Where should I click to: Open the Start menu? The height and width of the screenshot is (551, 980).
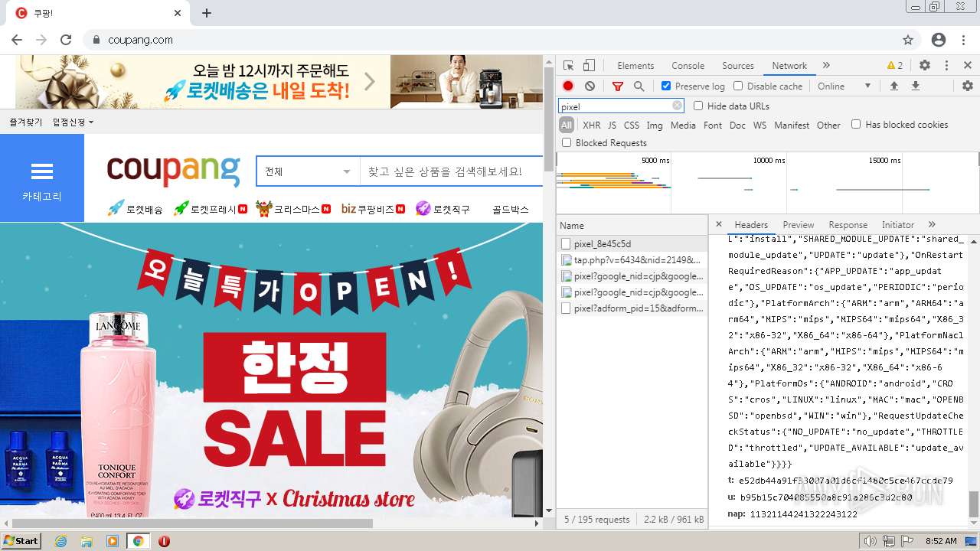coord(21,541)
